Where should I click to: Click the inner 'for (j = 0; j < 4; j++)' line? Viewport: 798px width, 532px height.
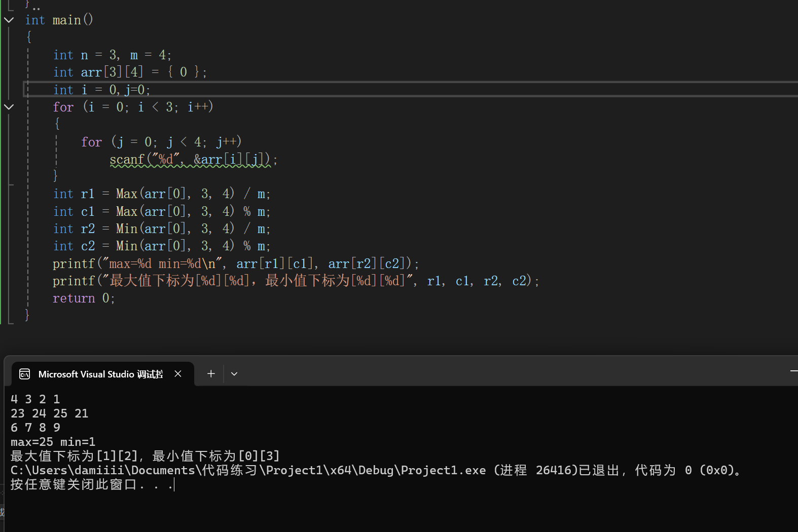pyautogui.click(x=161, y=142)
